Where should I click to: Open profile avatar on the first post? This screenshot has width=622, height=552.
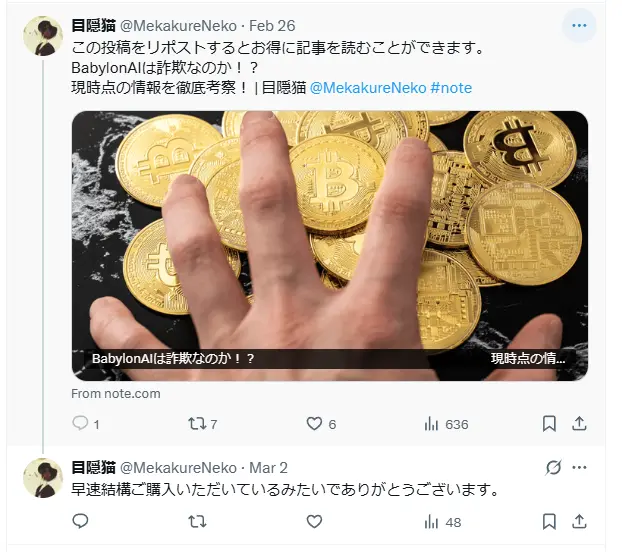pos(43,36)
